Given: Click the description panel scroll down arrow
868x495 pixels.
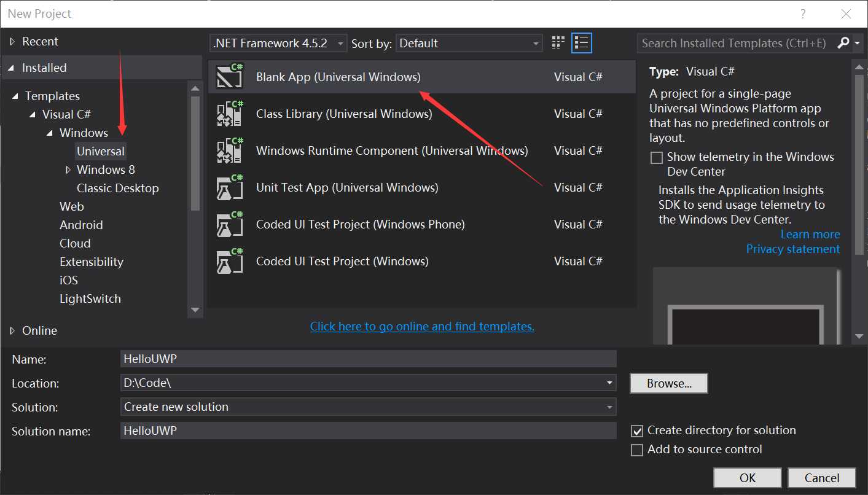Looking at the screenshot, I should [859, 336].
